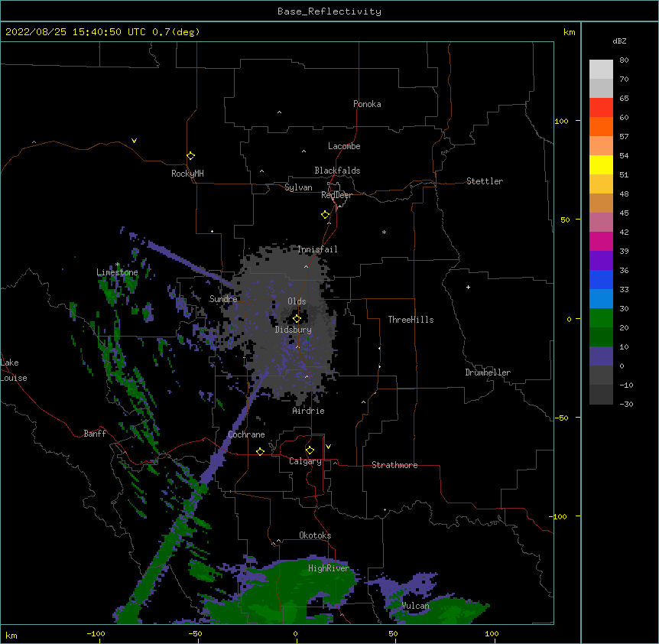Click the yellow marker inside Calgary
This screenshot has width=659, height=644.
point(310,450)
